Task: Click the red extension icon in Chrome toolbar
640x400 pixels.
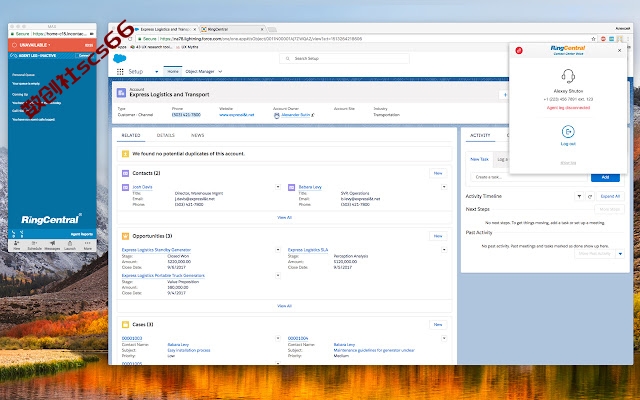Action: pos(603,39)
